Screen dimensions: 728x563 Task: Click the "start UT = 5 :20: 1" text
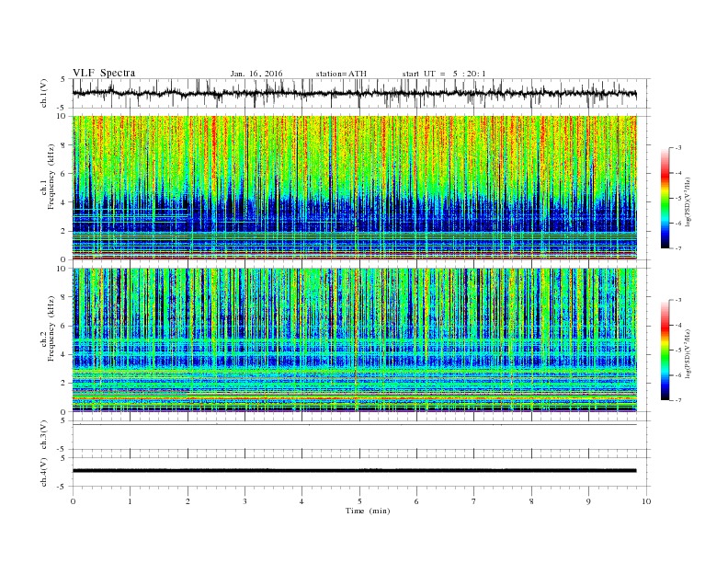pos(444,74)
